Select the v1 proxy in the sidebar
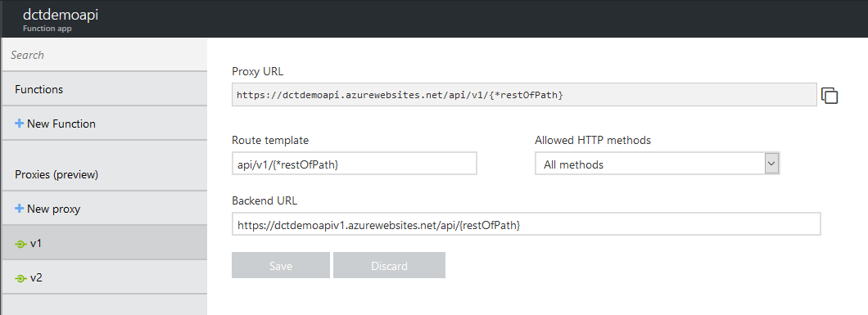Viewport: 868px width, 315px height. [105, 243]
